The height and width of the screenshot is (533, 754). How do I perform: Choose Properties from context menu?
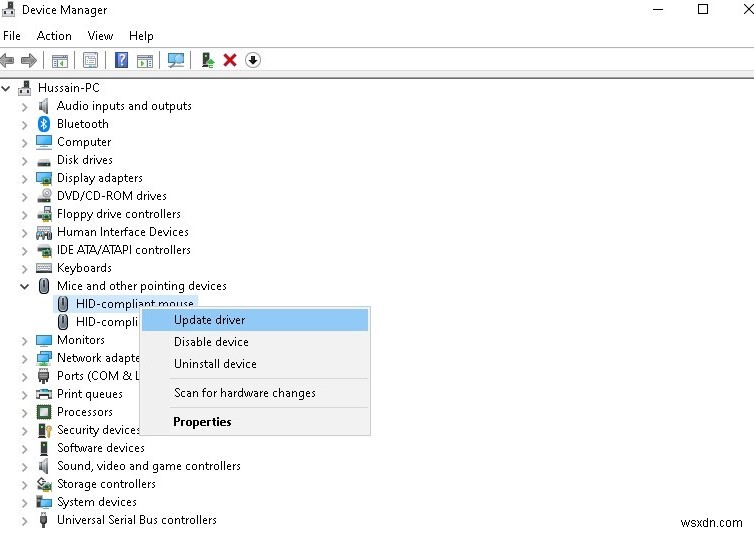click(255, 422)
